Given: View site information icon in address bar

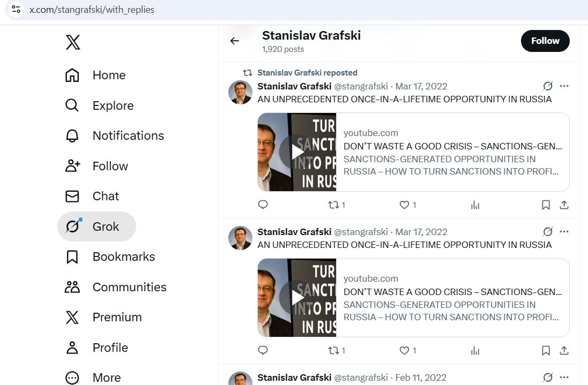Looking at the screenshot, I should (16, 10).
